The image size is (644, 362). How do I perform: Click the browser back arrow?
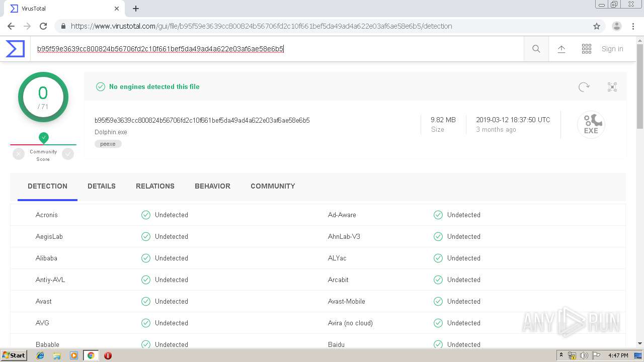click(x=11, y=26)
